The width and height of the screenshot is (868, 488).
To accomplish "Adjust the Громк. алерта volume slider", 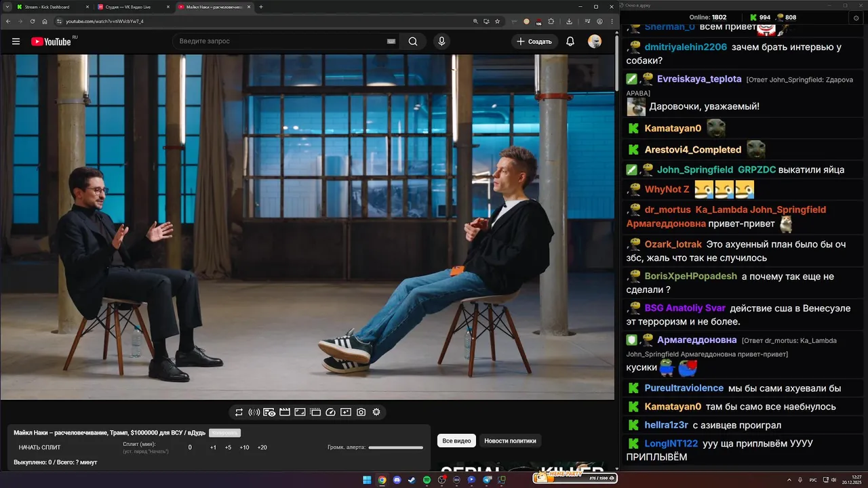I will pyautogui.click(x=396, y=447).
